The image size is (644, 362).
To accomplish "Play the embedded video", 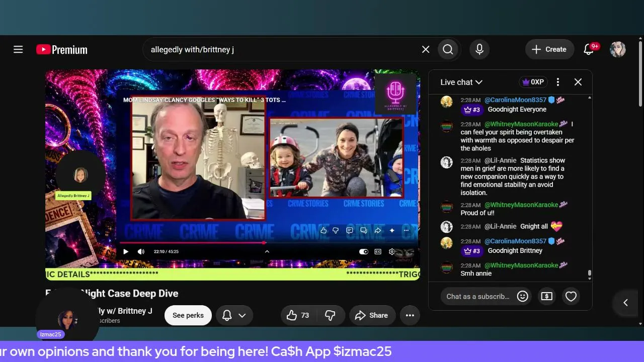I will (x=126, y=251).
